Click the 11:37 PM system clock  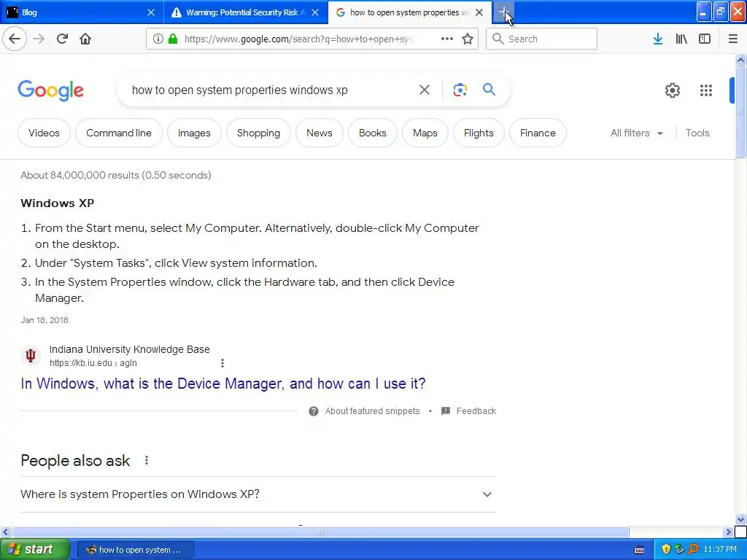point(720,550)
